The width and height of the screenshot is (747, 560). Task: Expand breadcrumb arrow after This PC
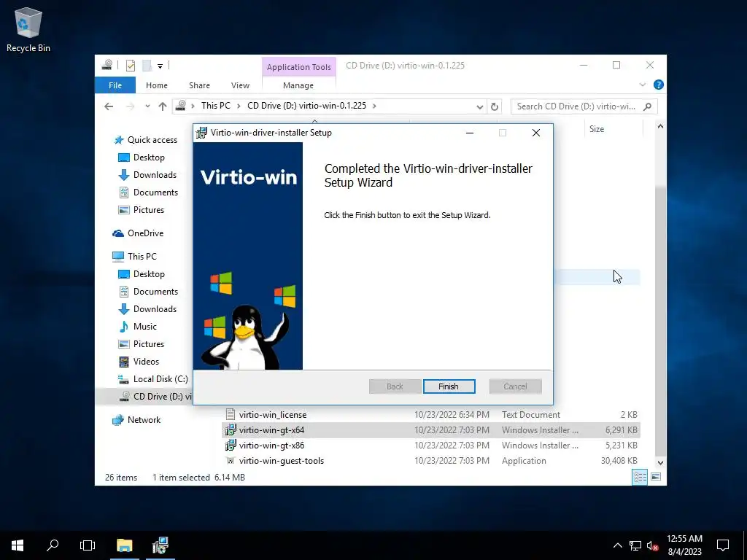tap(239, 106)
